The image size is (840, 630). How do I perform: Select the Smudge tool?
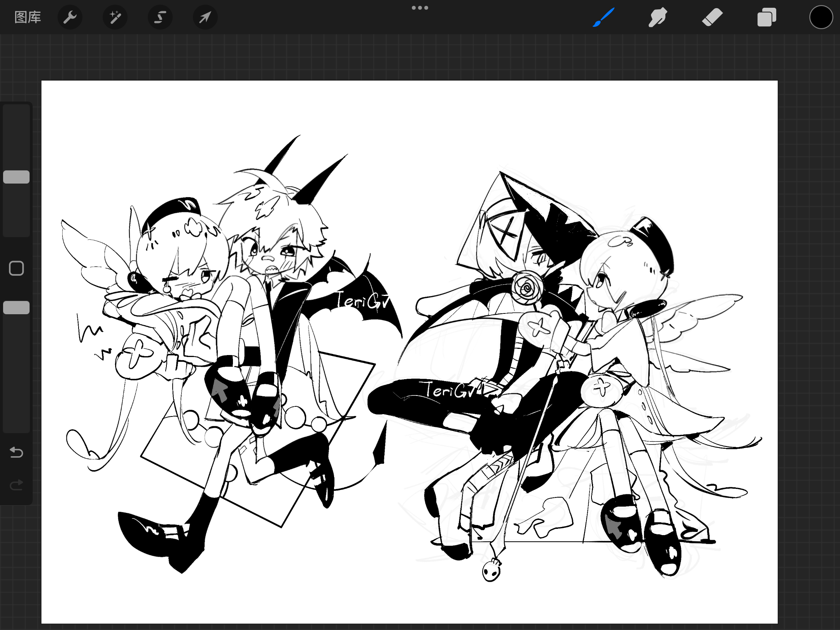click(x=658, y=17)
